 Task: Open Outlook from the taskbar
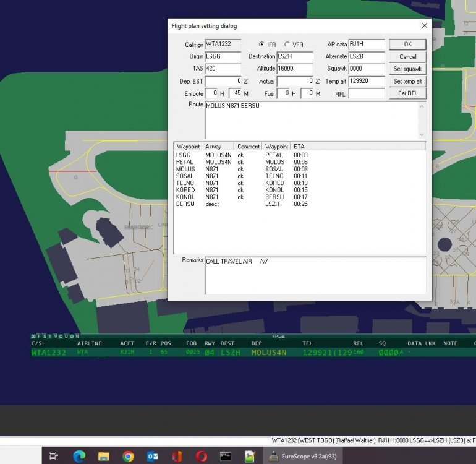point(153,457)
